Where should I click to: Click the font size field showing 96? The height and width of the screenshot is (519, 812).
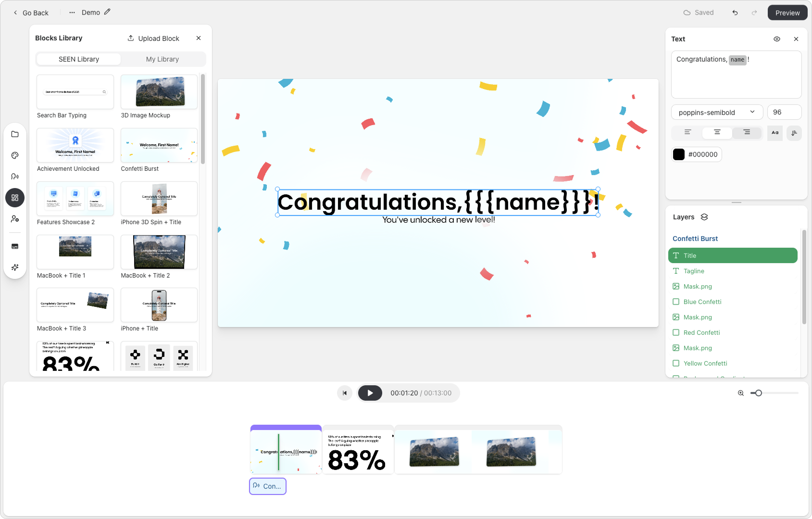tap(784, 112)
